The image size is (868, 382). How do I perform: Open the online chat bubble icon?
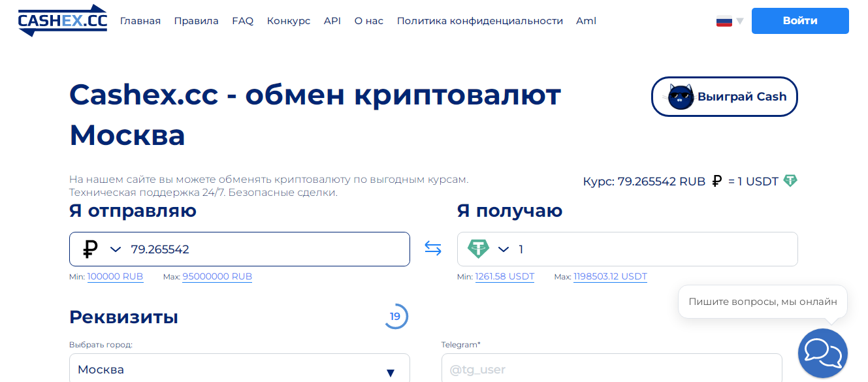click(823, 353)
